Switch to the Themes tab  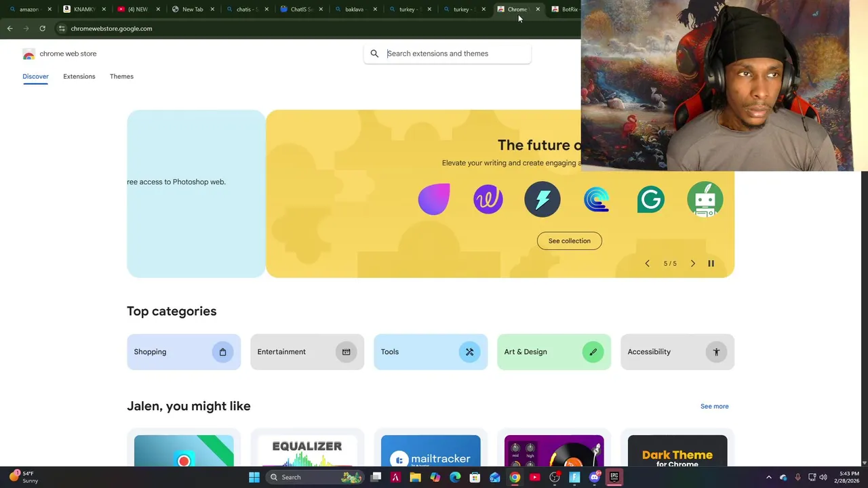(x=121, y=77)
